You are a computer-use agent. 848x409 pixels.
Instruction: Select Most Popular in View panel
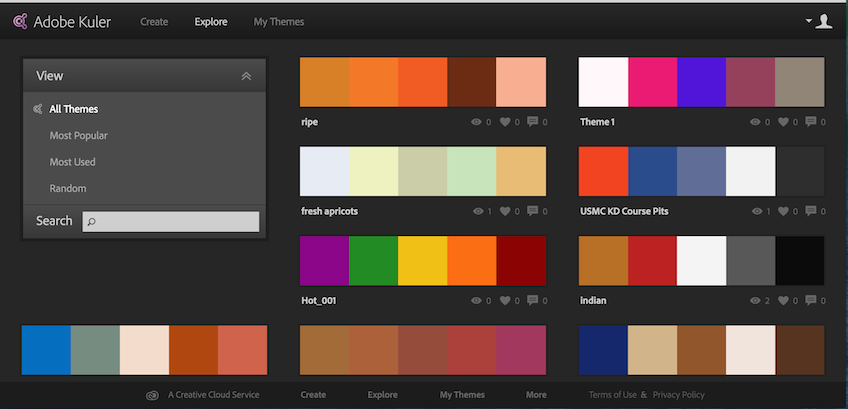[78, 136]
